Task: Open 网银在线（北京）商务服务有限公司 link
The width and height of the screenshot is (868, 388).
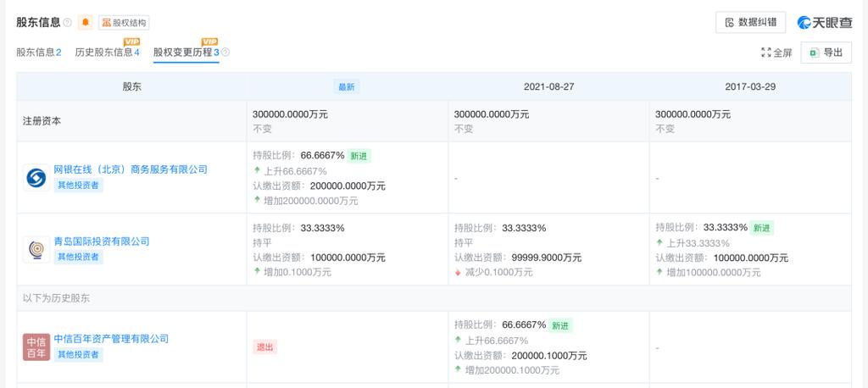Action: click(x=131, y=169)
